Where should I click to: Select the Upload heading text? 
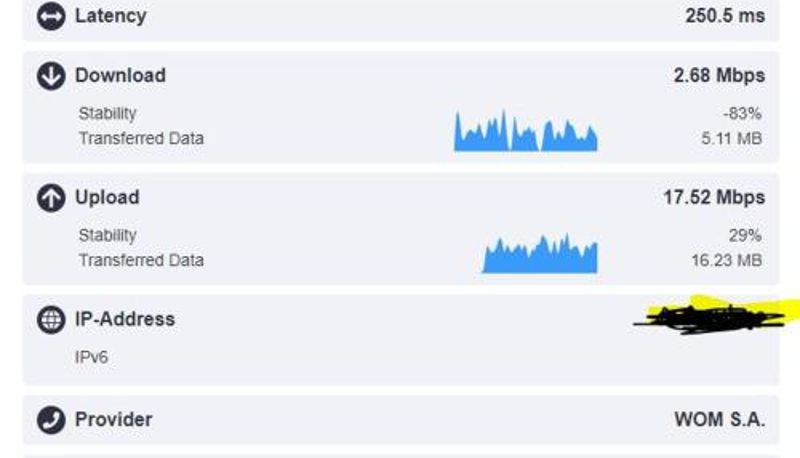107,198
